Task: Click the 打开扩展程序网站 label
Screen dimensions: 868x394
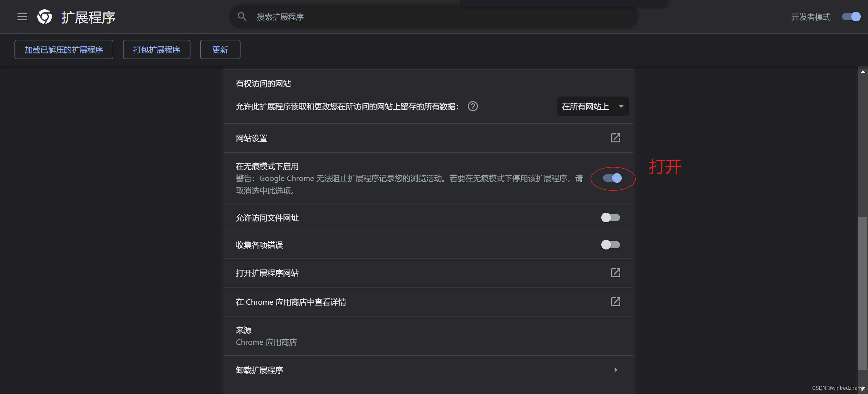Action: click(267, 273)
